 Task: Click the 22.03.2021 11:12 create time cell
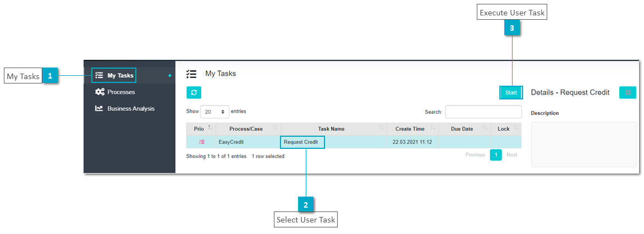point(413,142)
